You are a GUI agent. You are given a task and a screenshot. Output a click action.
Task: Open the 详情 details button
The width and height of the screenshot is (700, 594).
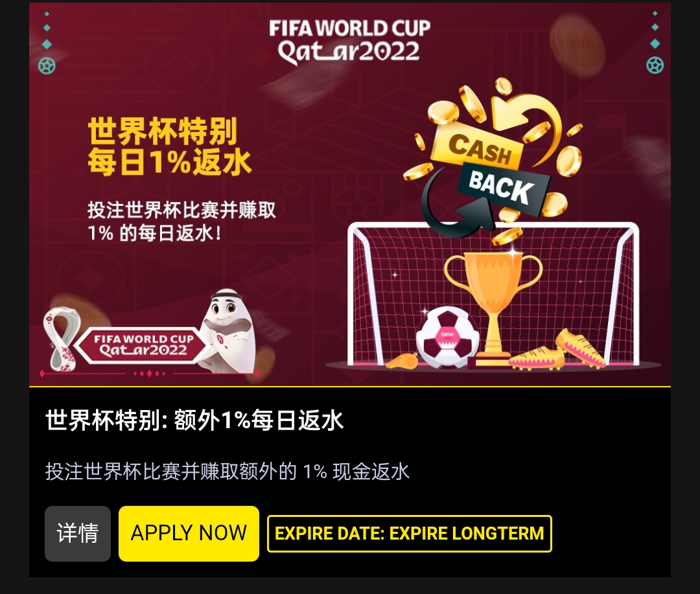pos(78,533)
